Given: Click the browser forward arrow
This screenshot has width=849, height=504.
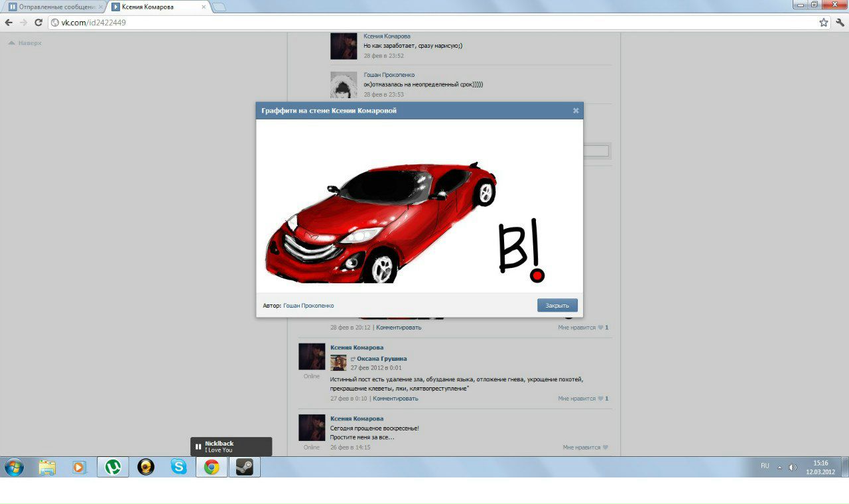Looking at the screenshot, I should (x=24, y=23).
